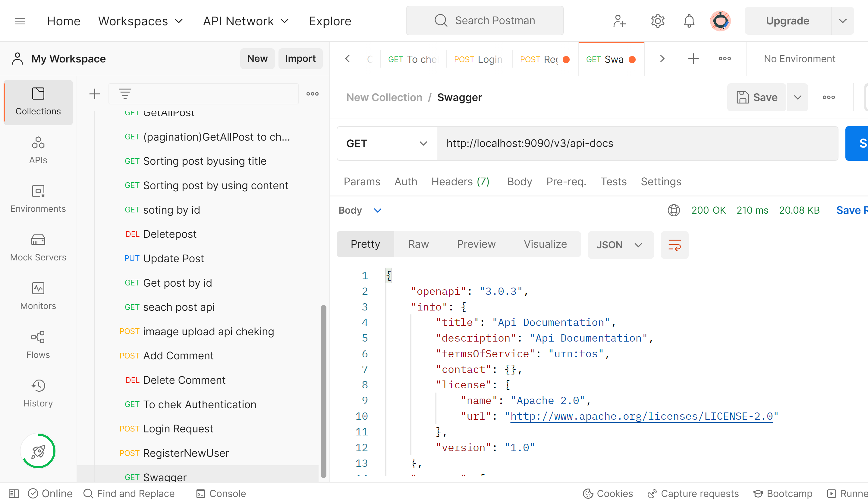Toggle line wrapping in the response viewer

(x=675, y=245)
